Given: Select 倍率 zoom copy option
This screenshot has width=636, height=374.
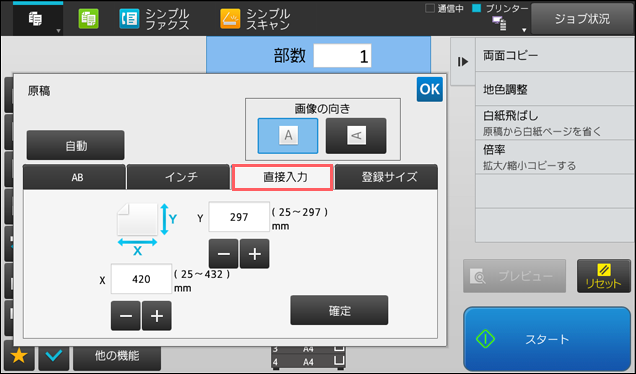Looking at the screenshot, I should pyautogui.click(x=555, y=157).
